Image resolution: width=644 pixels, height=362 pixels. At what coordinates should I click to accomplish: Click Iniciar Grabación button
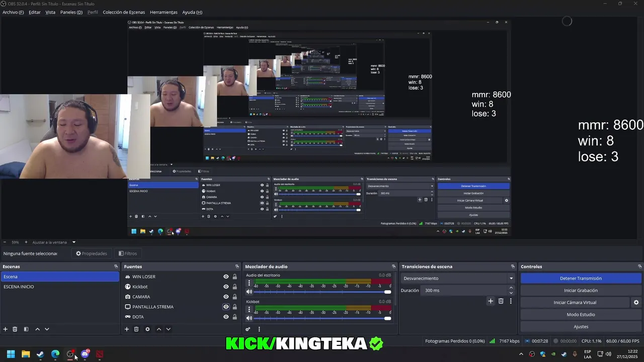pos(581,290)
